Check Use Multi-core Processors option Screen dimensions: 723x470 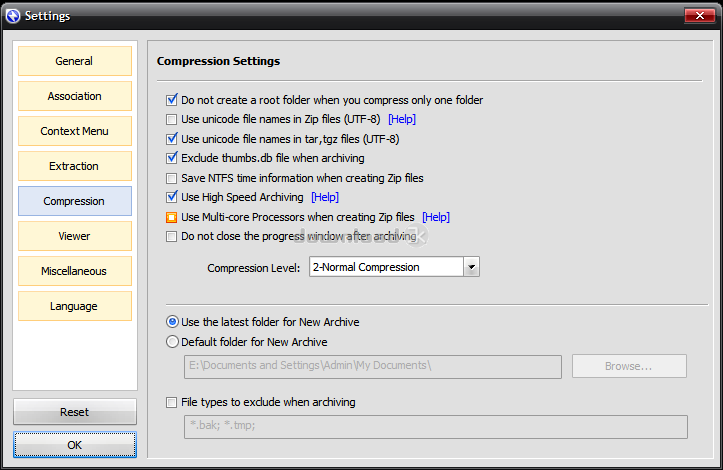click(172, 217)
